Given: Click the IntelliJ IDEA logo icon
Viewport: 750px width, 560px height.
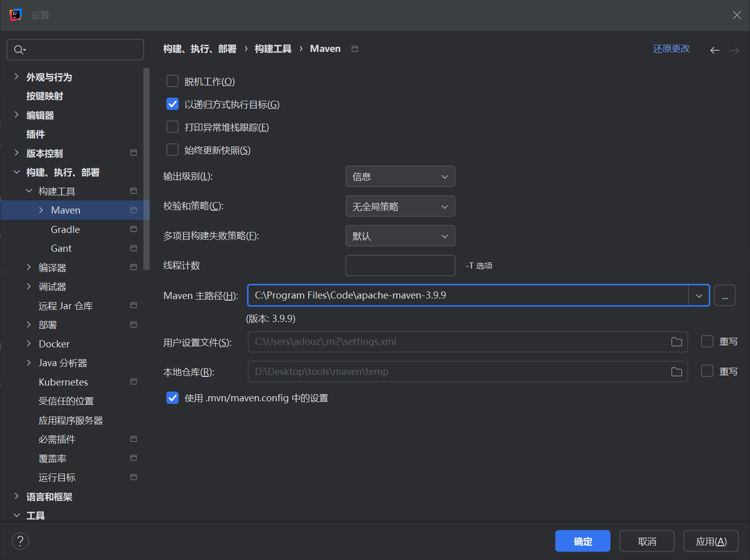Looking at the screenshot, I should (16, 15).
